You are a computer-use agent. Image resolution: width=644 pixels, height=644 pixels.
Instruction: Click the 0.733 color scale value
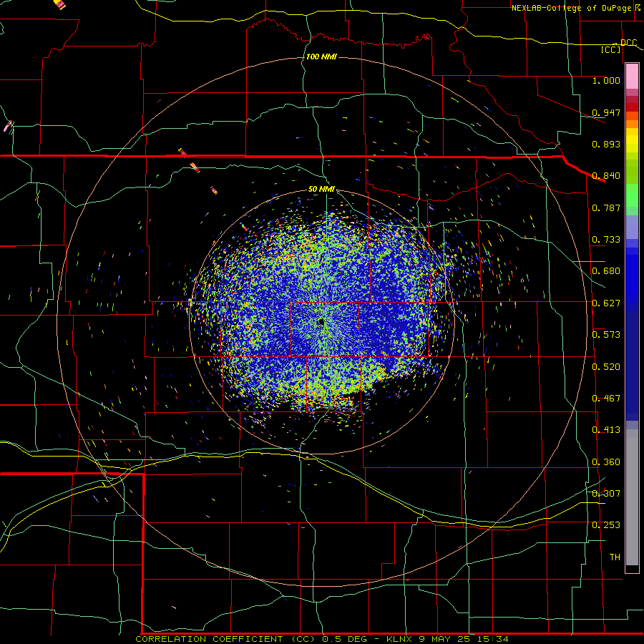(x=606, y=240)
